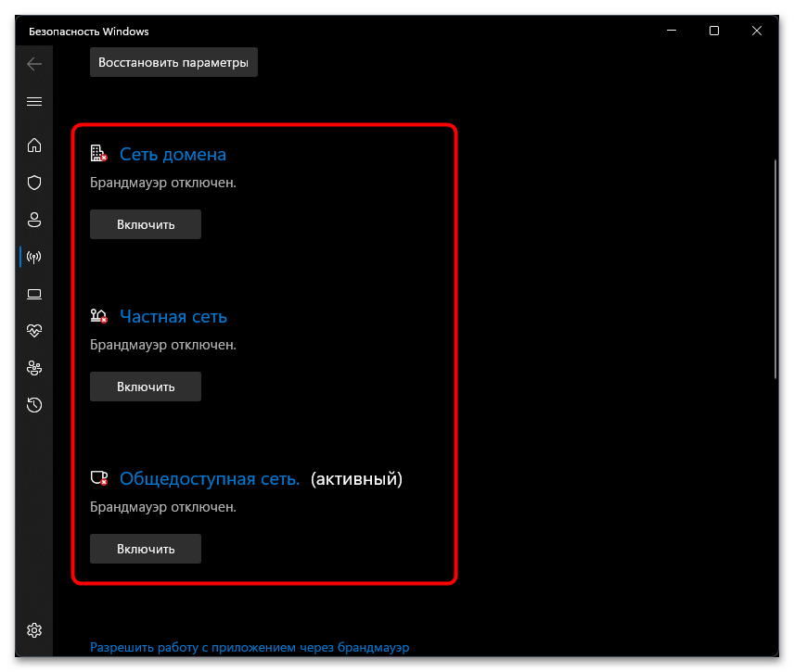Turn on firewall under Общедоступная сеть

[146, 549]
